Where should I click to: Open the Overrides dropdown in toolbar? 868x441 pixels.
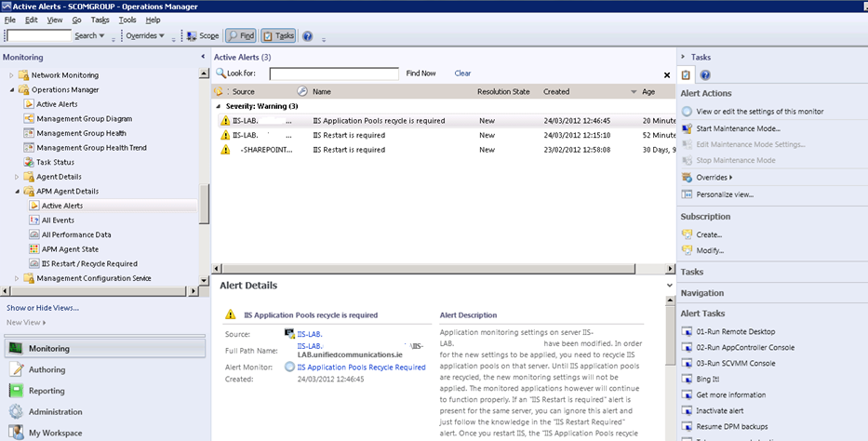(145, 35)
